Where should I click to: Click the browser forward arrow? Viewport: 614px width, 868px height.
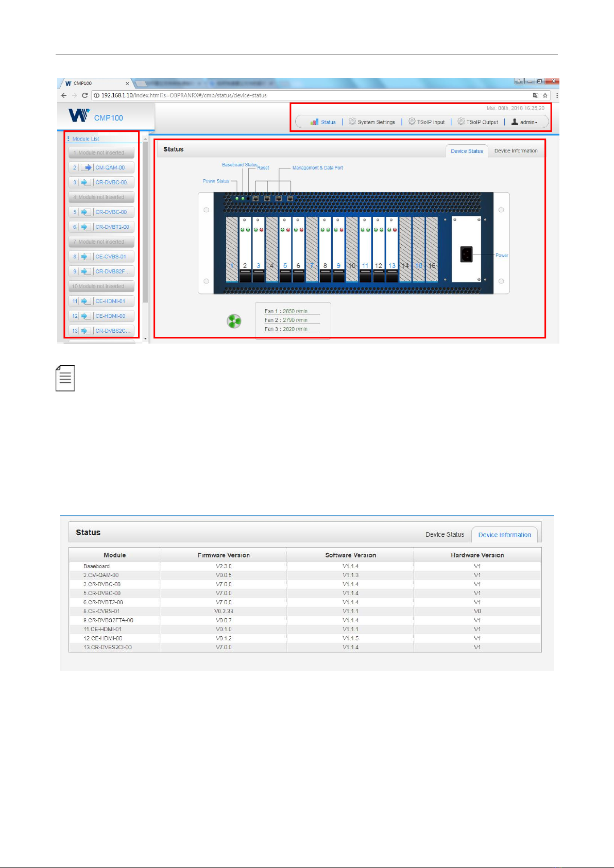coord(74,95)
